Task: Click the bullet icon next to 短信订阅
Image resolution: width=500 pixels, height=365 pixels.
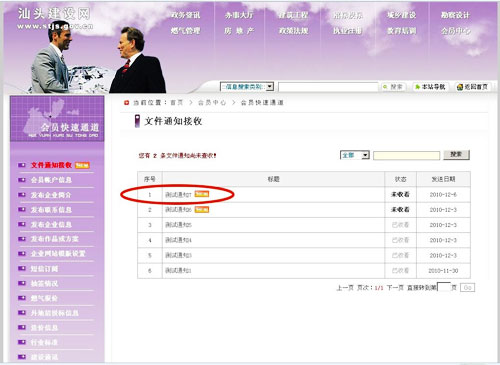Action: tap(22, 268)
